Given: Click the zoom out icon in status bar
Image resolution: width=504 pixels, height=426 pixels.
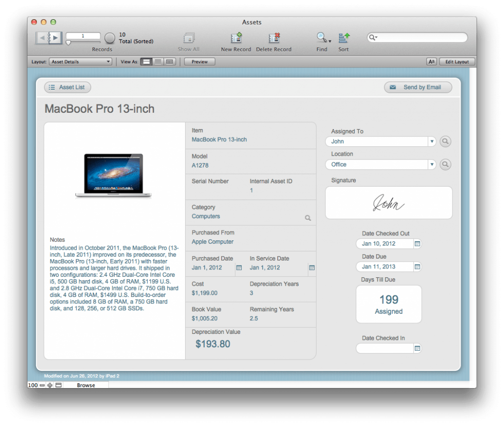Looking at the screenshot, I should tap(42, 385).
